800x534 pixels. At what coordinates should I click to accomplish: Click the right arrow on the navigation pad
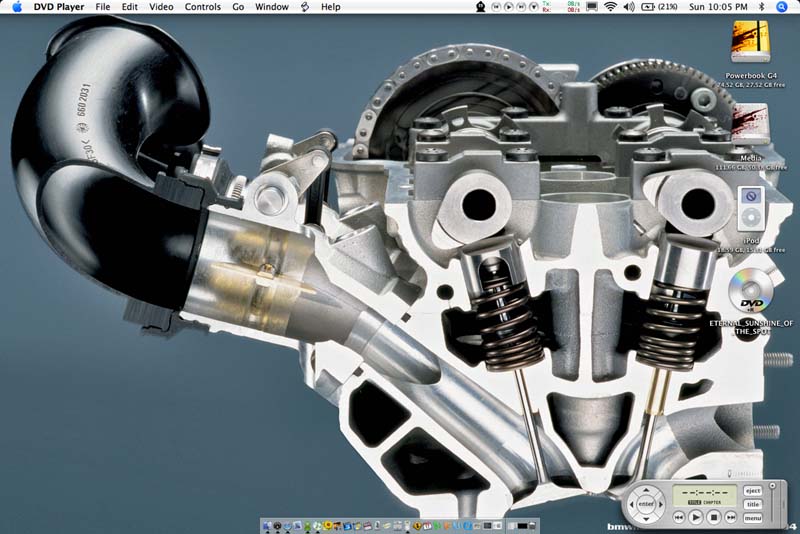click(661, 504)
